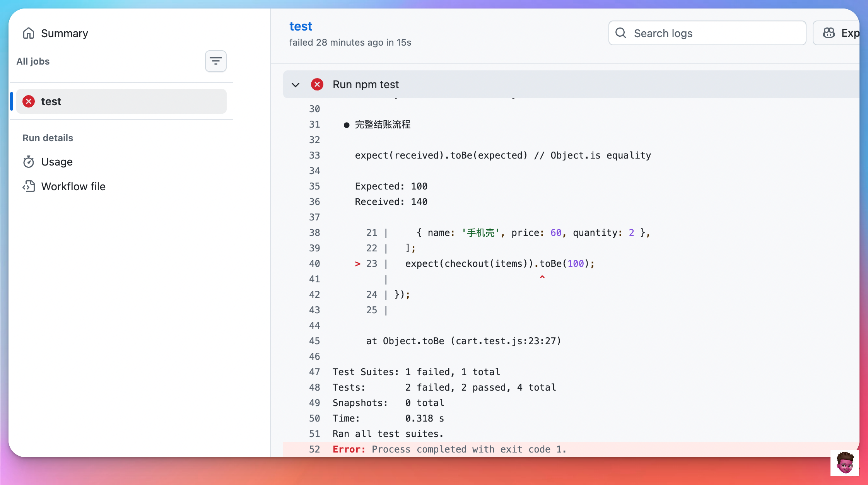Click 'Tests: 2 failed, 2 passed, 4 total'
Screen dimensions: 868x485
tap(444, 388)
